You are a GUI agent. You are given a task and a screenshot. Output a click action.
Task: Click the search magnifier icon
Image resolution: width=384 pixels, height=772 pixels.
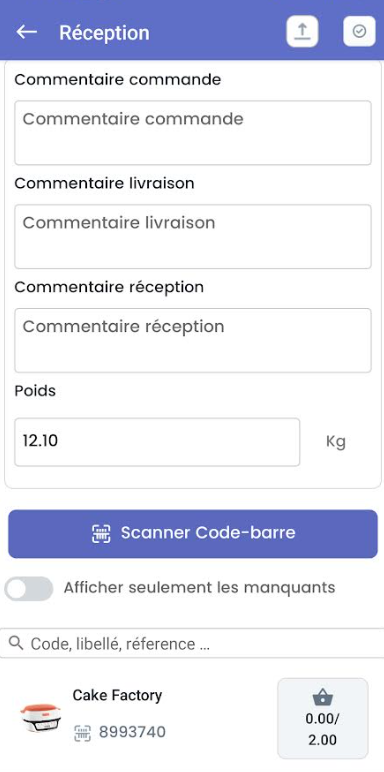click(x=16, y=643)
